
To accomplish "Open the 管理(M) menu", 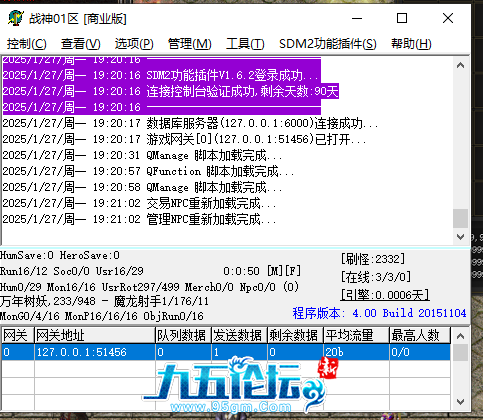I will [x=189, y=44].
